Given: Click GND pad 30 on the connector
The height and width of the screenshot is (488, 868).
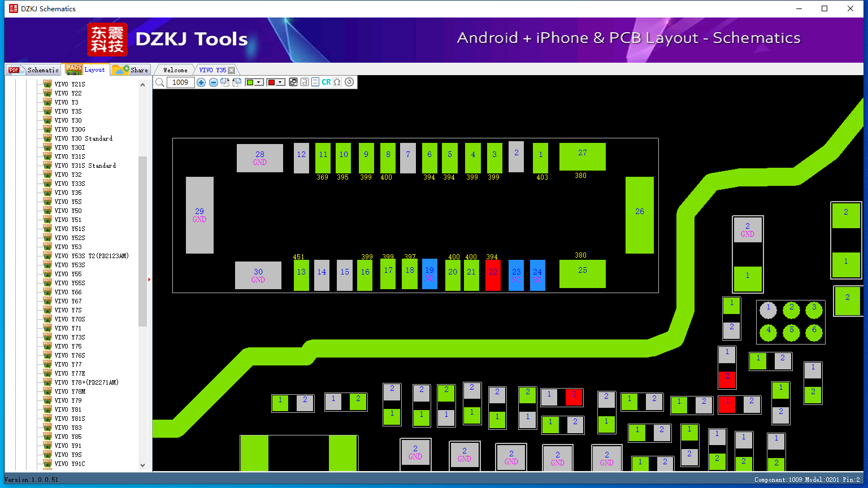Looking at the screenshot, I should [x=258, y=276].
